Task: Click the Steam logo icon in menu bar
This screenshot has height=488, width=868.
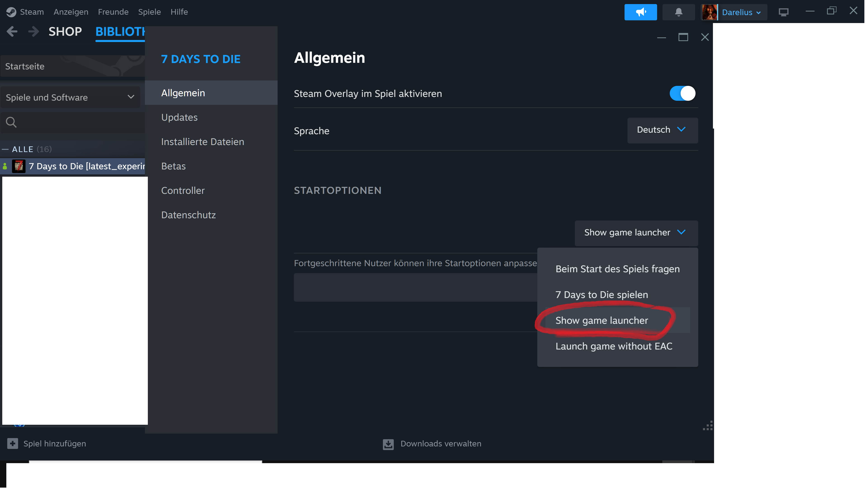Action: tap(11, 12)
